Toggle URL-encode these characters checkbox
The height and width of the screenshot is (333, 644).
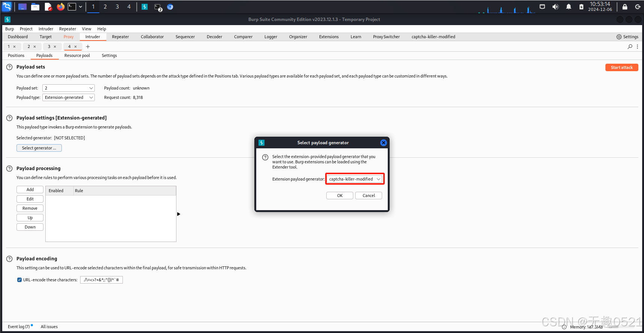(19, 280)
